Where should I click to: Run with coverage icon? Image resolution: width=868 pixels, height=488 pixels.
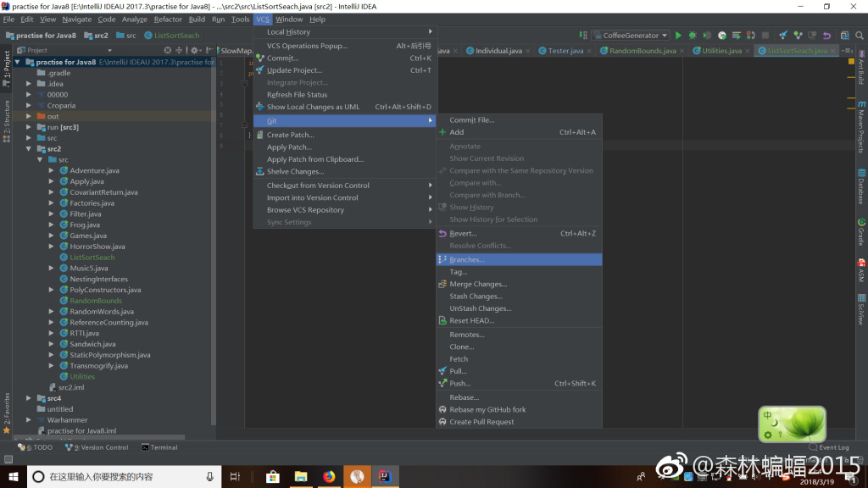coord(707,36)
